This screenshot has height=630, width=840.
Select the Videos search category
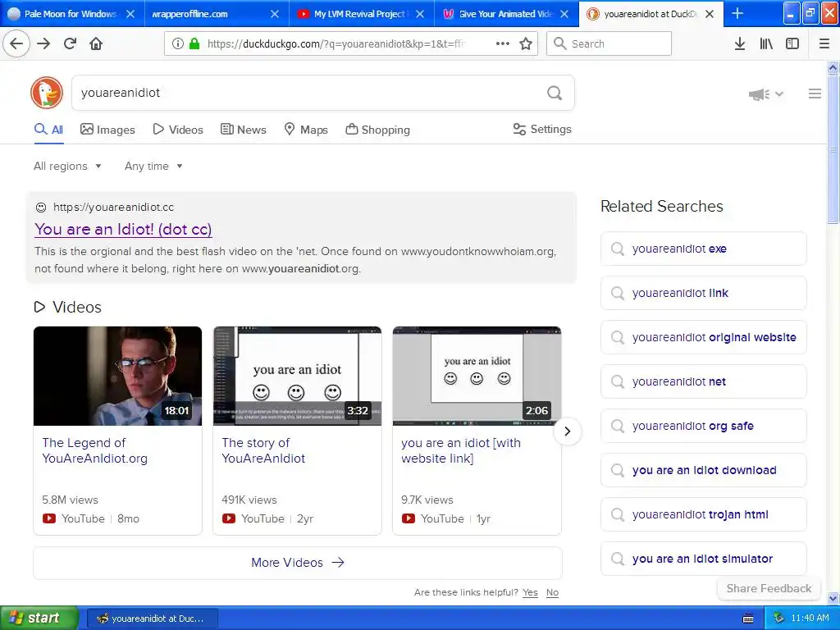(x=178, y=130)
